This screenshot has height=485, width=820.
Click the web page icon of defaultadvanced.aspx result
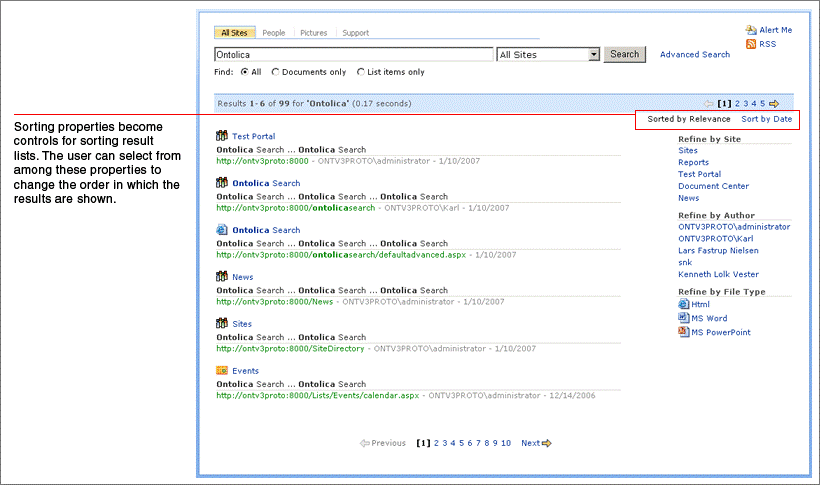point(222,230)
